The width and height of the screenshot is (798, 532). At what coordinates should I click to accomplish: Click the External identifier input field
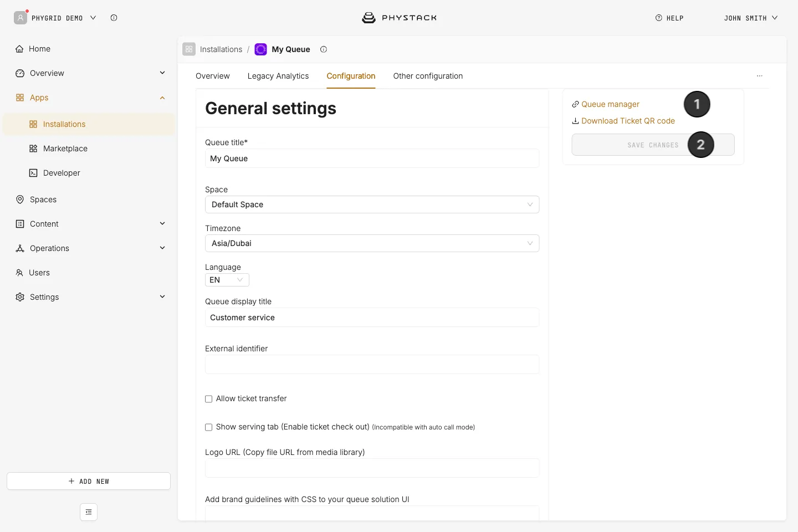(372, 365)
